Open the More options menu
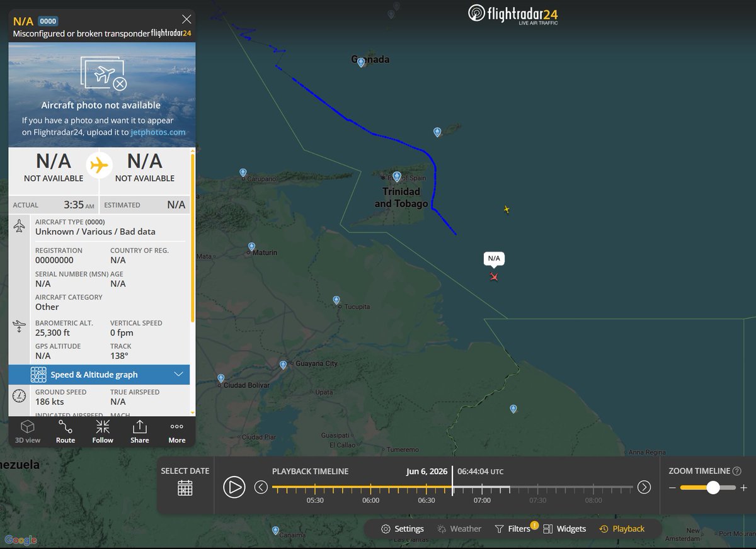 point(177,431)
